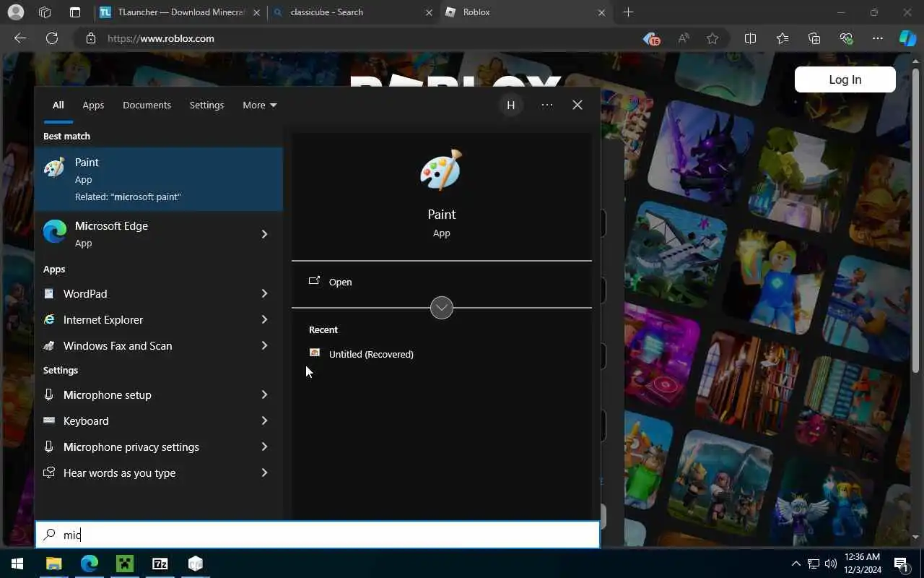Click the Log In button on Roblox
The height and width of the screenshot is (578, 924).
[845, 79]
